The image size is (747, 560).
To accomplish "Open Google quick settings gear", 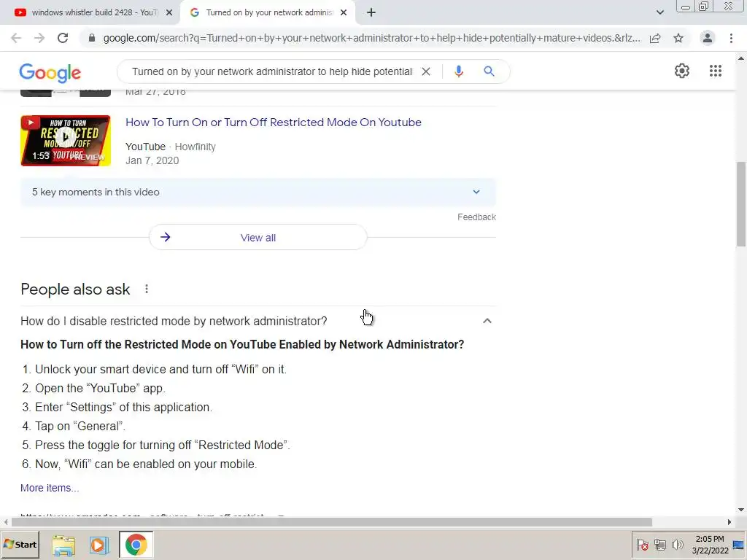I will [x=682, y=71].
